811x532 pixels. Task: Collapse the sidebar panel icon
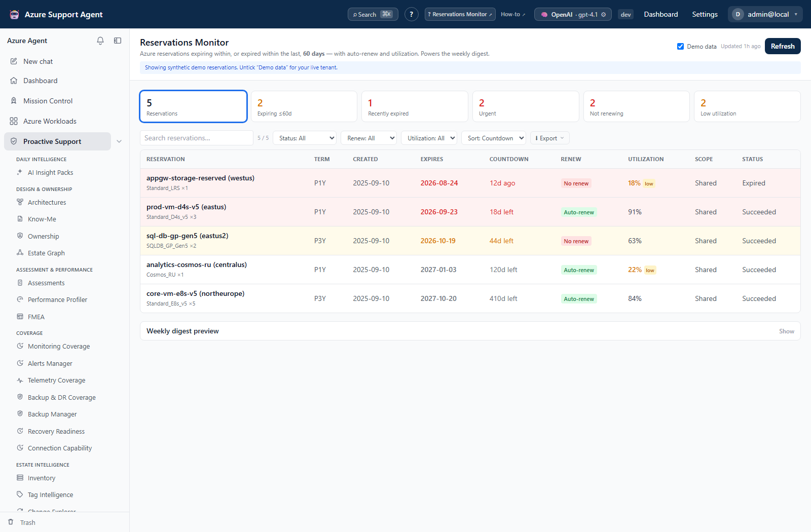point(118,41)
